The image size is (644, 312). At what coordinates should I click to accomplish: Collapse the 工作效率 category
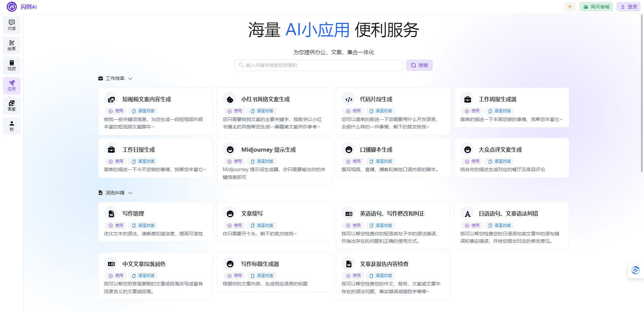click(x=131, y=78)
